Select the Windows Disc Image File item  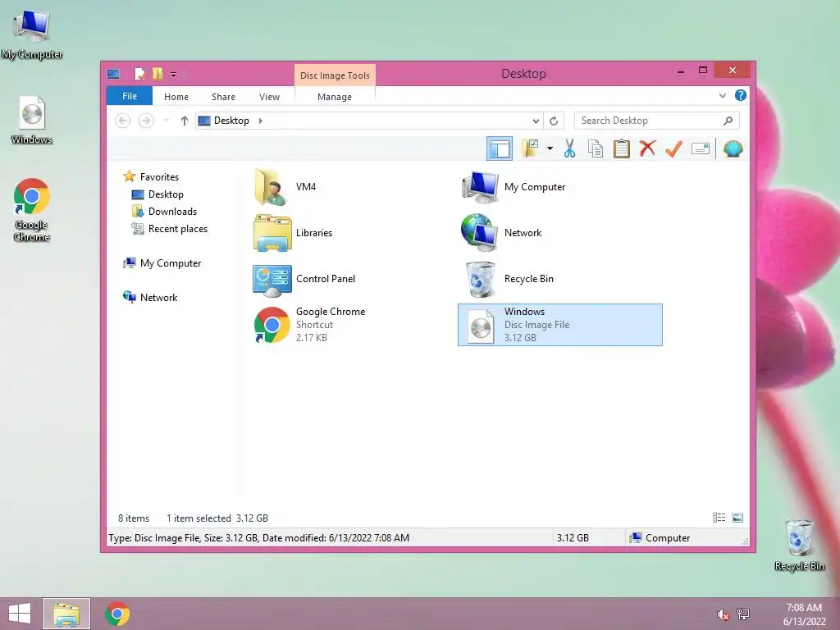pyautogui.click(x=559, y=325)
